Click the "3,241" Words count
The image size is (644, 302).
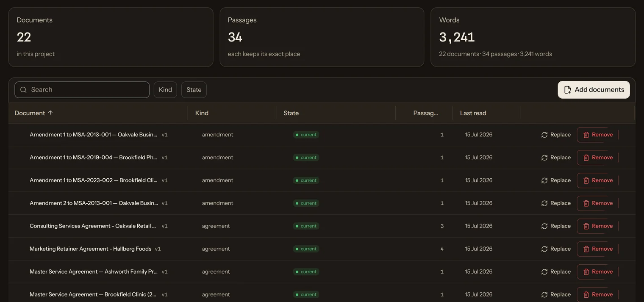[457, 37]
